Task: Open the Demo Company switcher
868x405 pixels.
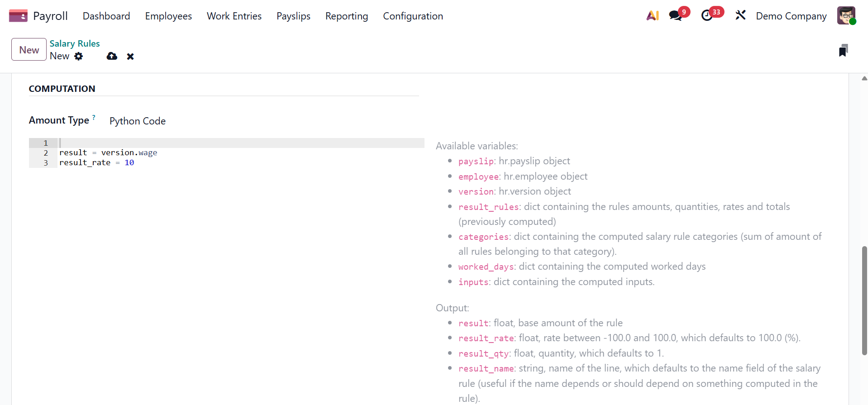Action: [791, 16]
